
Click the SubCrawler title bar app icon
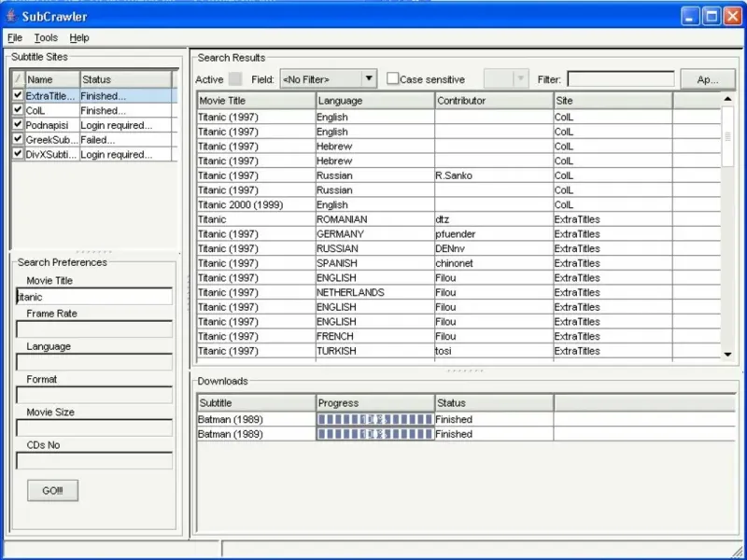click(x=11, y=16)
